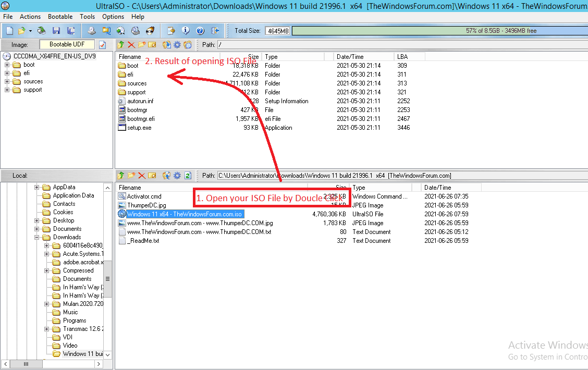Create a new ISO image
This screenshot has width=588, height=370.
point(8,30)
